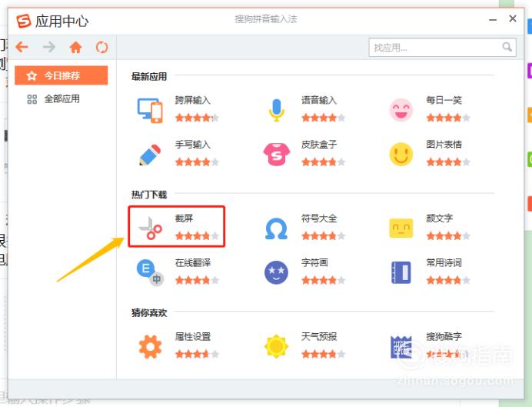532x407 pixels.
Task: Click the star rating under 跨屏输入
Action: [197, 118]
